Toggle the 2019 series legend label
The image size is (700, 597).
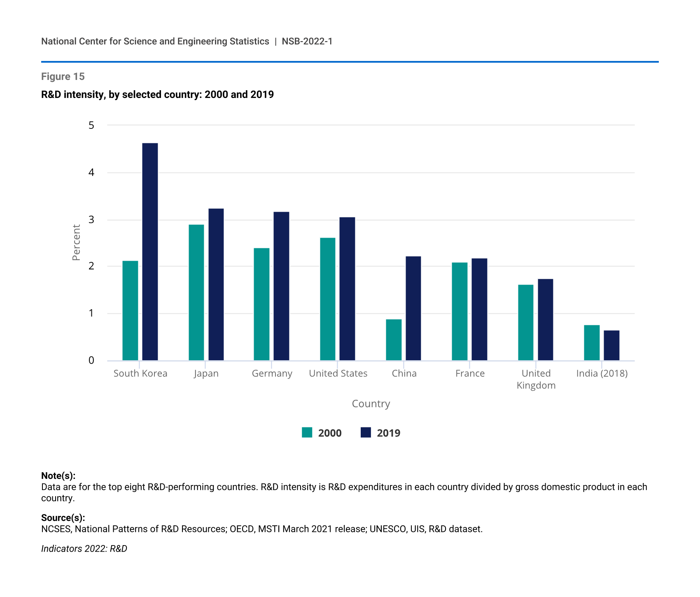[388, 433]
